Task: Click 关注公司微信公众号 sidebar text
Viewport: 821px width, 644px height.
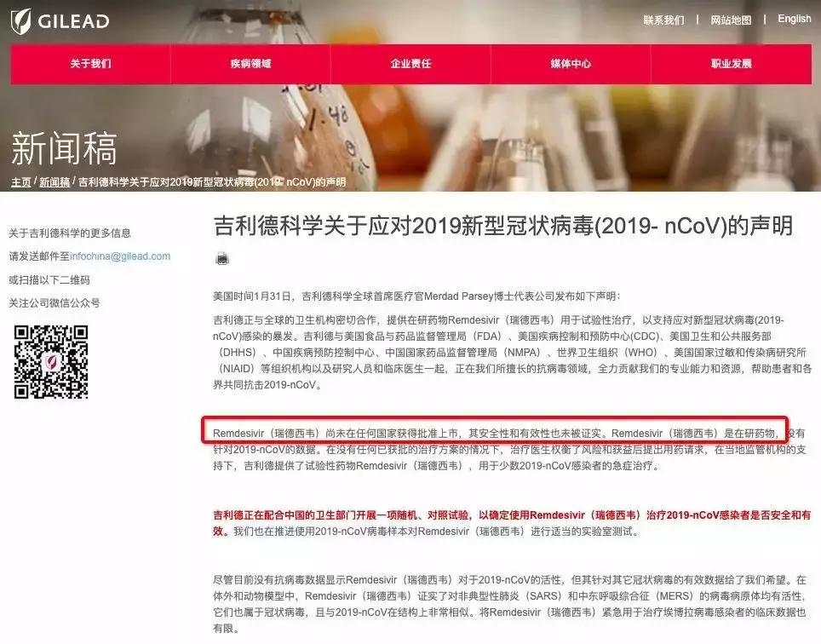Action: [x=55, y=303]
